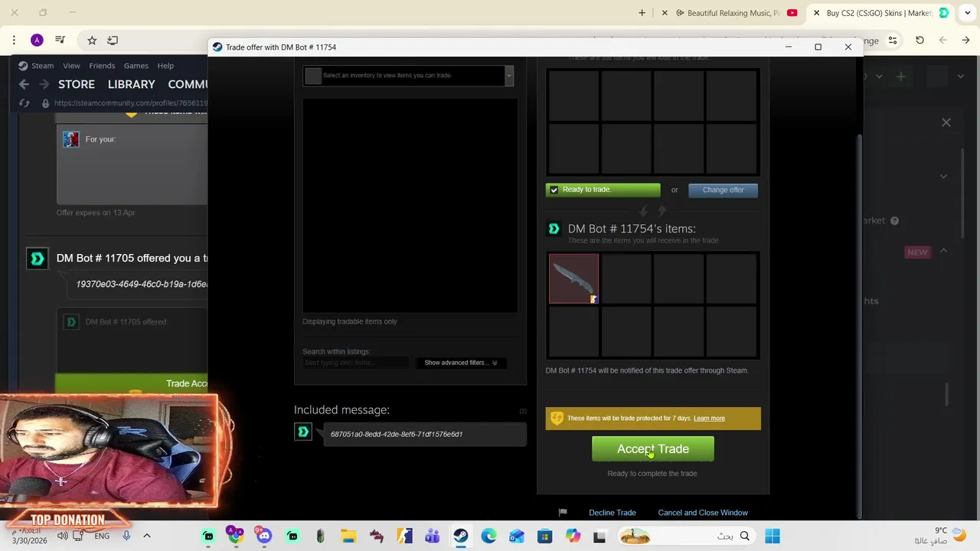Click 'DM Bot # 11705 offered you a trade' text
The width and height of the screenshot is (980, 551).
pyautogui.click(x=132, y=258)
